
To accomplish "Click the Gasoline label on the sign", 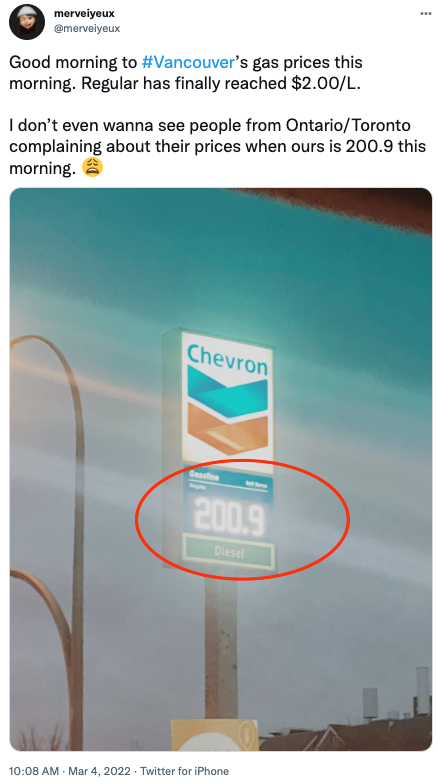I will 203,477.
